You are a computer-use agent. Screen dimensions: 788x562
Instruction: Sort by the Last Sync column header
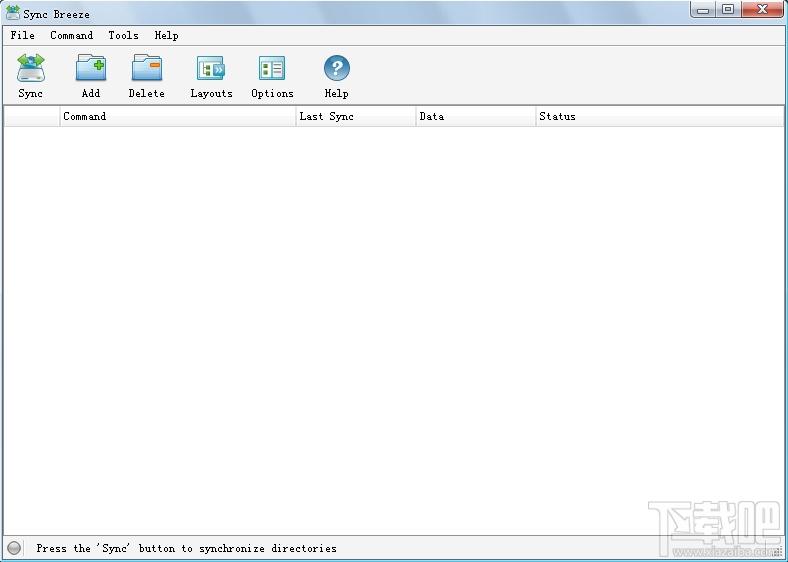(356, 116)
